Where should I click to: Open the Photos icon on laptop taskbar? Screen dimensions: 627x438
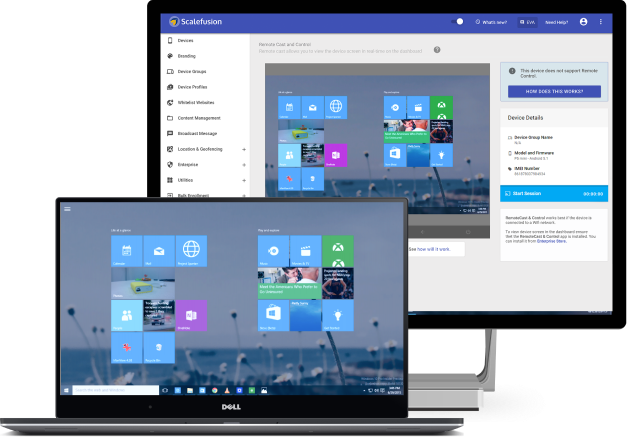(x=264, y=390)
